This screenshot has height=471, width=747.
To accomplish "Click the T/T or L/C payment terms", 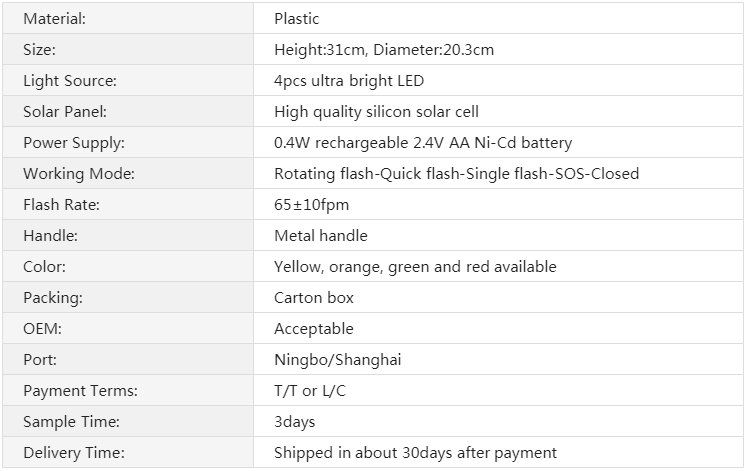I will pos(310,391).
